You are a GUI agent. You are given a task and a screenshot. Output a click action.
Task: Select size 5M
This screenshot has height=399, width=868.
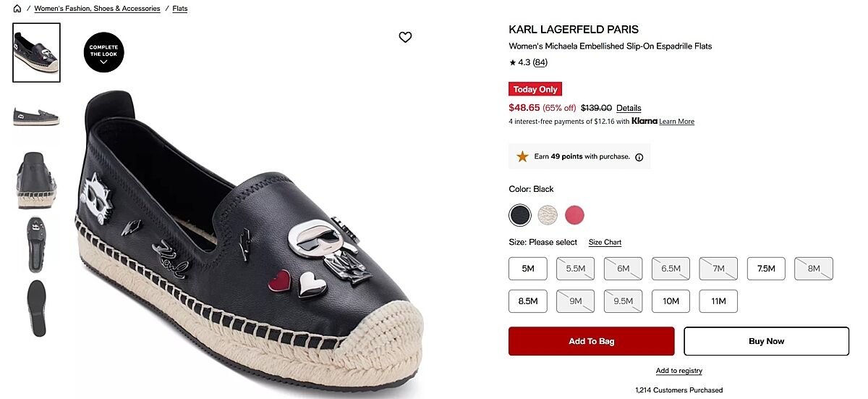[x=528, y=269]
